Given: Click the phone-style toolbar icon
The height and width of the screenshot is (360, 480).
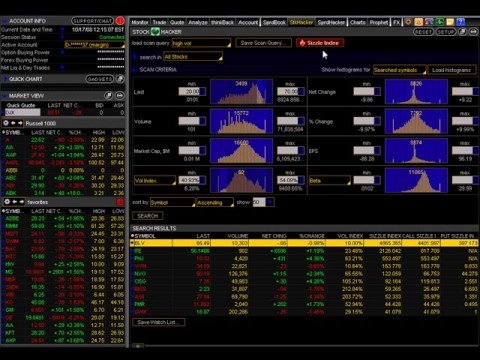Looking at the screenshot, I should [x=429, y=22].
